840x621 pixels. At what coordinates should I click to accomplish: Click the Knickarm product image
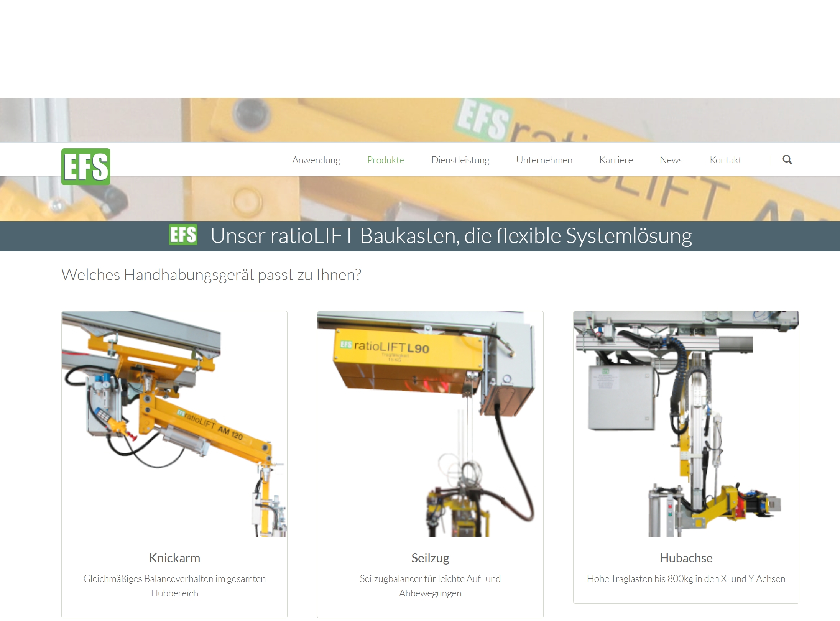[174, 424]
